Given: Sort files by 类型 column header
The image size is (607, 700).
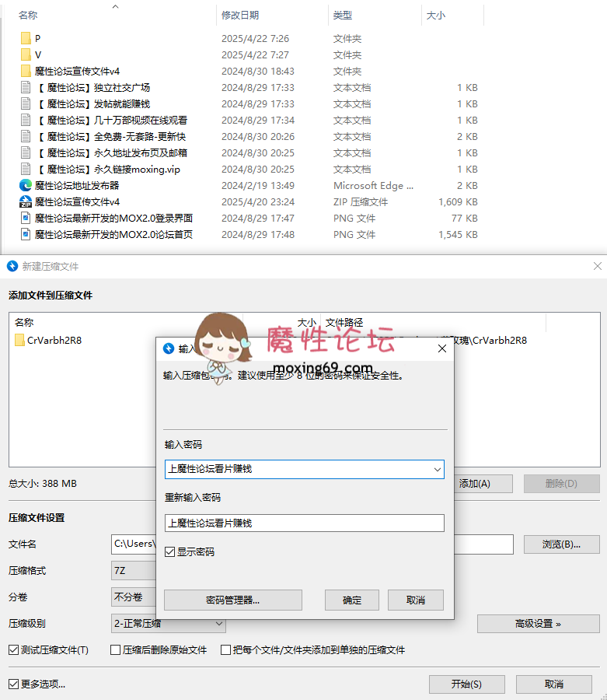Looking at the screenshot, I should (343, 16).
